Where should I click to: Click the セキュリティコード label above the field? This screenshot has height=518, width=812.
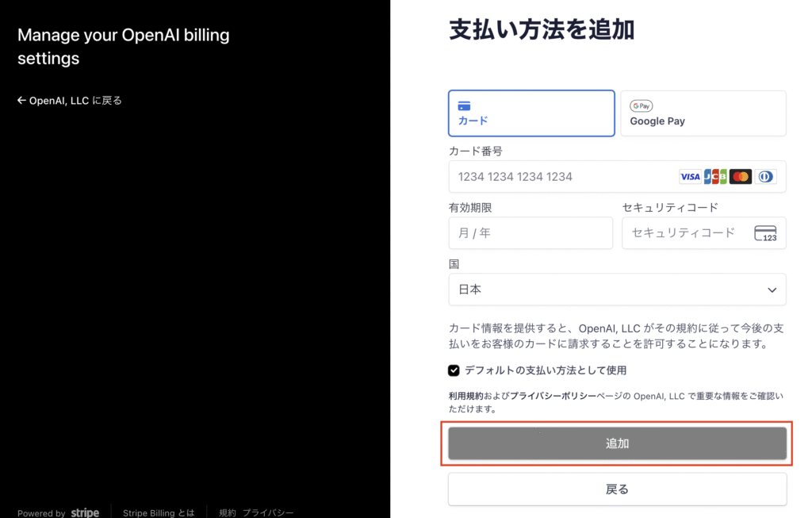pyautogui.click(x=670, y=208)
